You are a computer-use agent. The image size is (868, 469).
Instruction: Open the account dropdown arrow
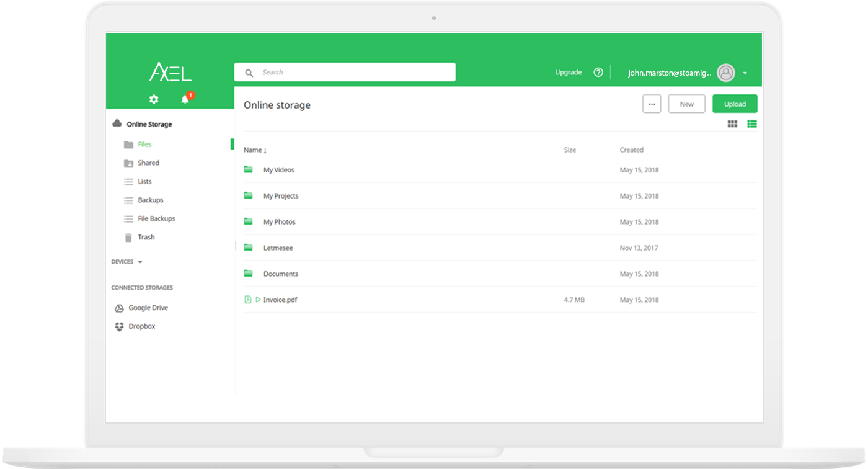[x=745, y=73]
